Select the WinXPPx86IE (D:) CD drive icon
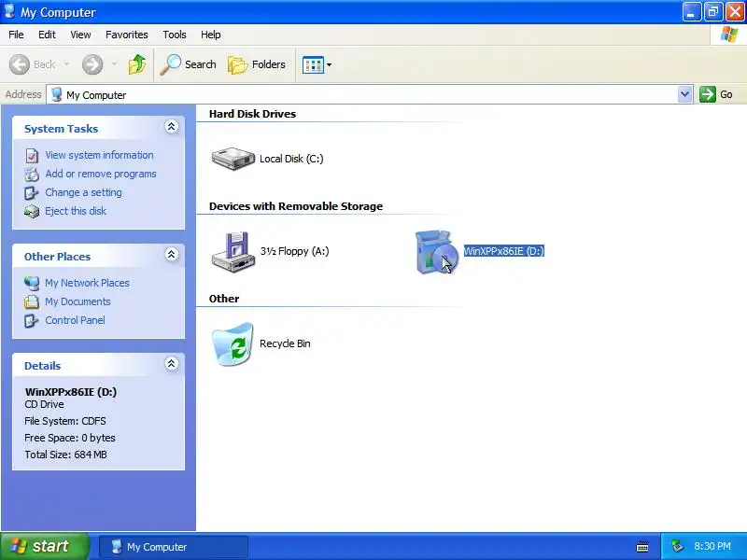Image resolution: width=747 pixels, height=560 pixels. tap(437, 252)
